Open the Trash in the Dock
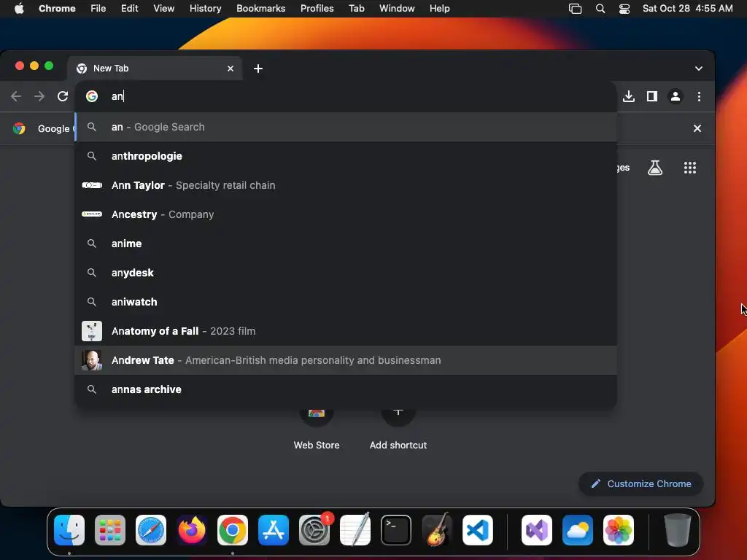Viewport: 747px width, 560px height. pyautogui.click(x=678, y=530)
